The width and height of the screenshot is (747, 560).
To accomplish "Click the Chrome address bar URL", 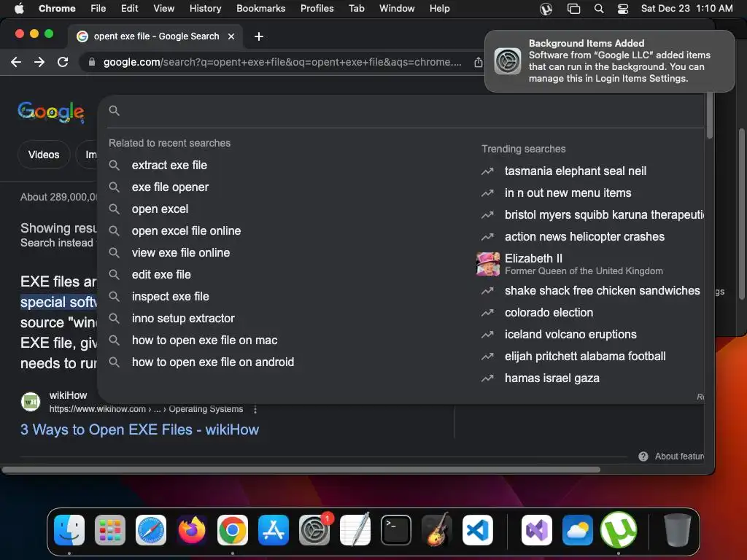I will [x=282, y=62].
